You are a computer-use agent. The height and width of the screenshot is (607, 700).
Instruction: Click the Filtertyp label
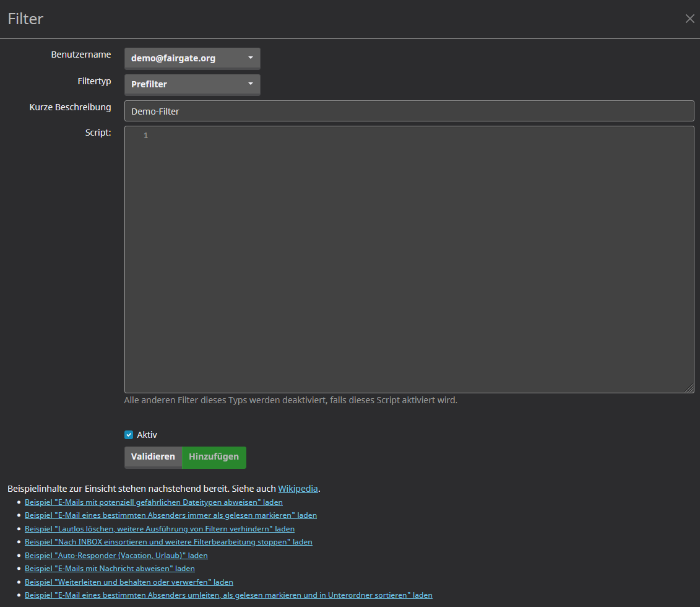pyautogui.click(x=94, y=81)
